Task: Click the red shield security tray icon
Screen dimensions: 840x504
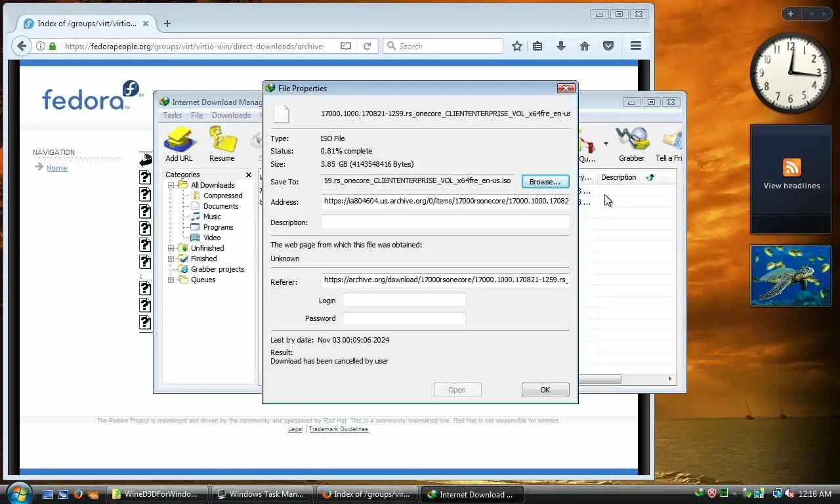Action: (711, 493)
